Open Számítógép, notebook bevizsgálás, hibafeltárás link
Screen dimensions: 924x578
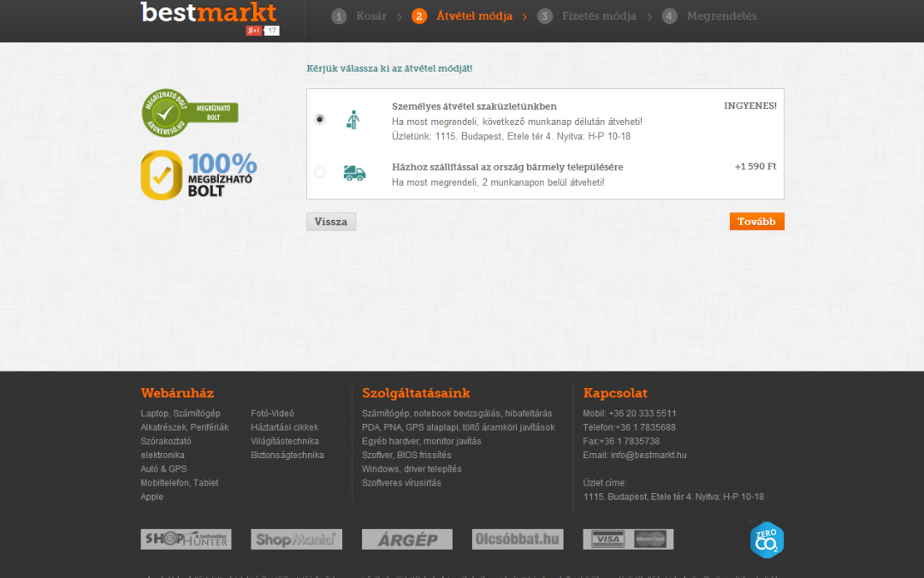[457, 414]
